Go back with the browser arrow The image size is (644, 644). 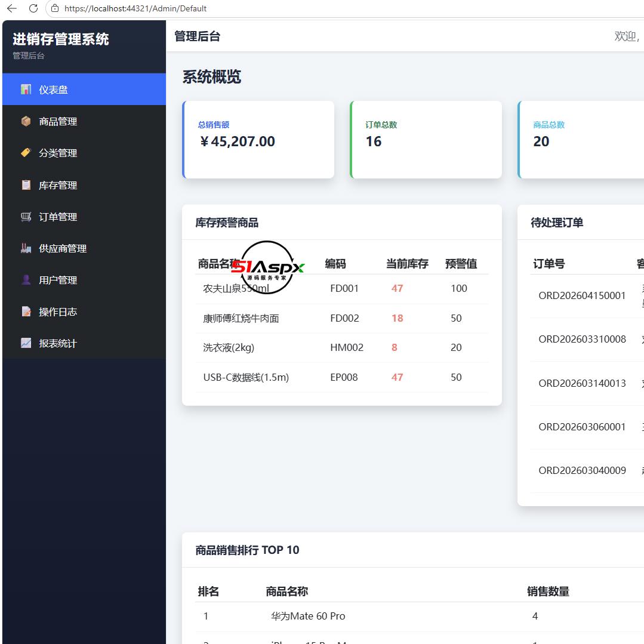(12, 8)
